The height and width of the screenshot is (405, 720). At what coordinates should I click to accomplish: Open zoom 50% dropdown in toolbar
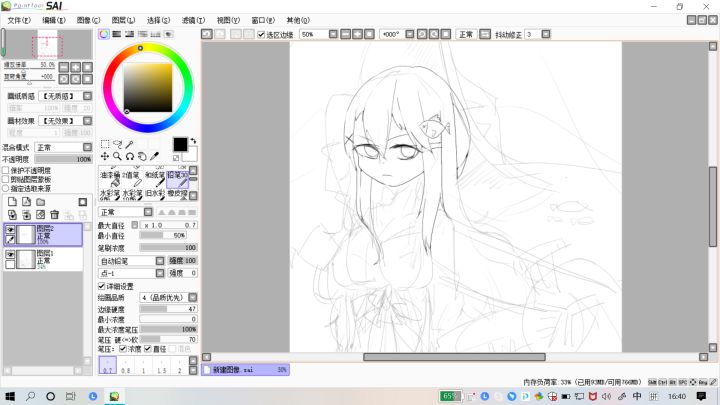coord(333,34)
